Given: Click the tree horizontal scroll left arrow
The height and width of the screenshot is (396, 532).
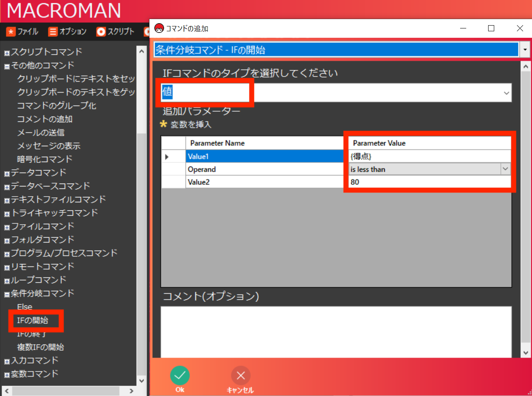Looking at the screenshot, I should coord(7,391).
